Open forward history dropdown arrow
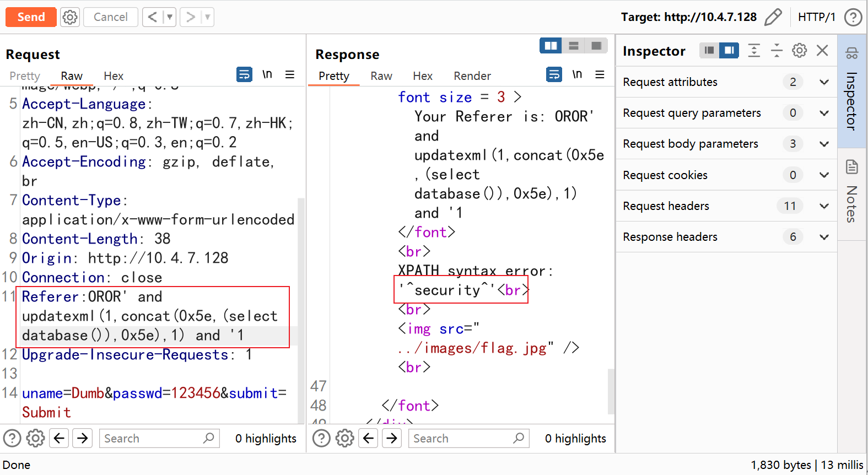The image size is (868, 475). [x=208, y=17]
